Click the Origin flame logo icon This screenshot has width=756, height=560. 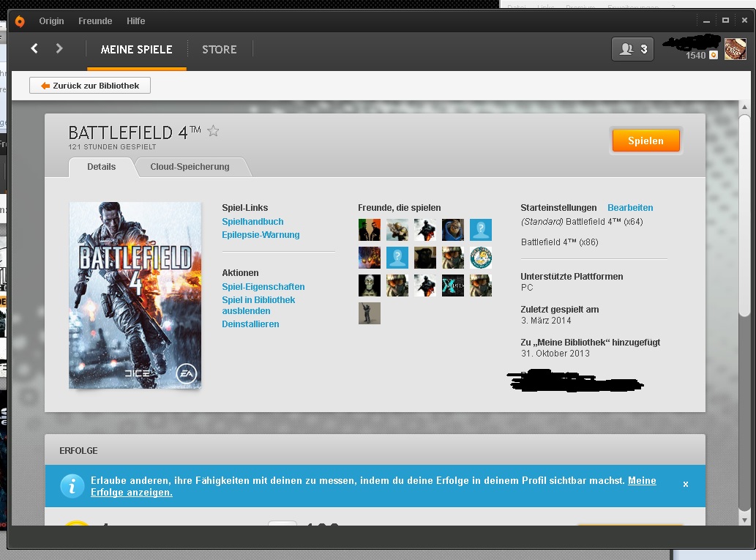pos(20,21)
